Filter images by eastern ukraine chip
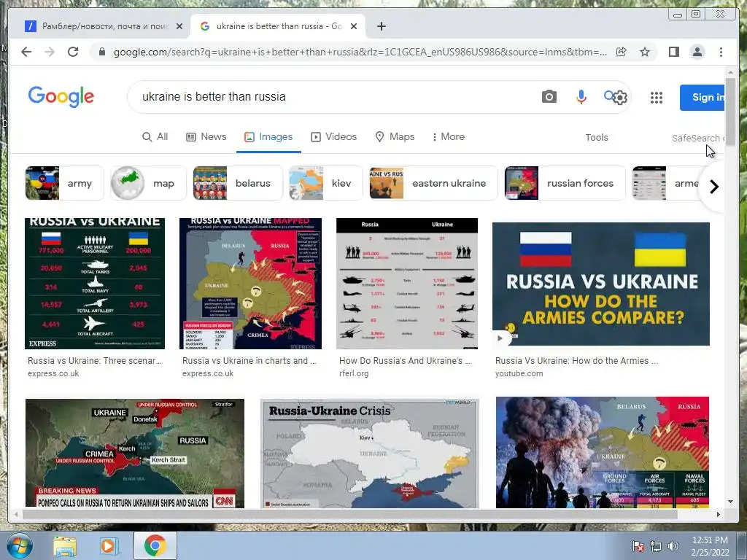747x560 pixels. pyautogui.click(x=433, y=183)
